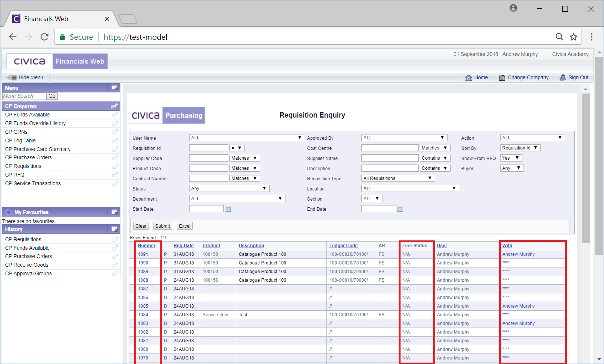
Task: Click the browser back arrow
Action: [x=13, y=37]
